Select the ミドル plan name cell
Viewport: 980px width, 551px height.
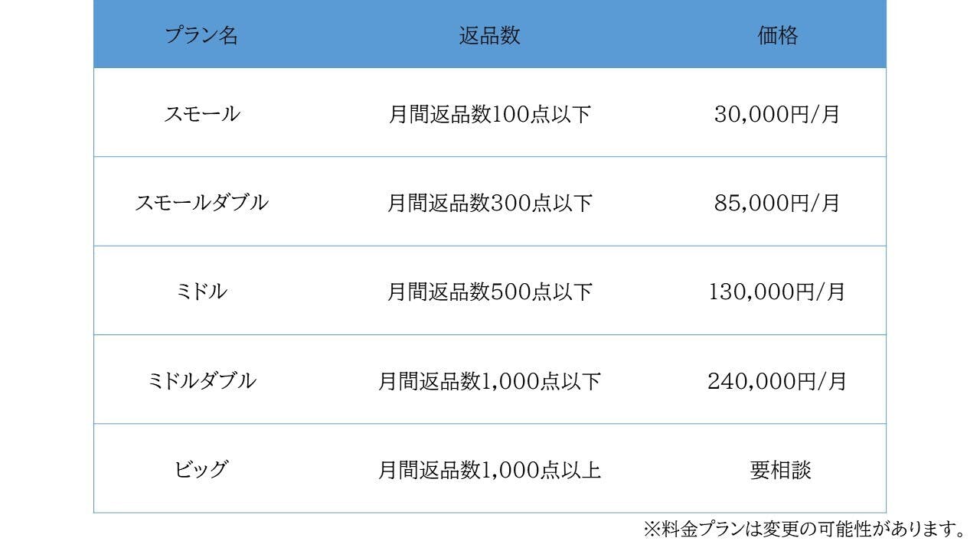201,292
